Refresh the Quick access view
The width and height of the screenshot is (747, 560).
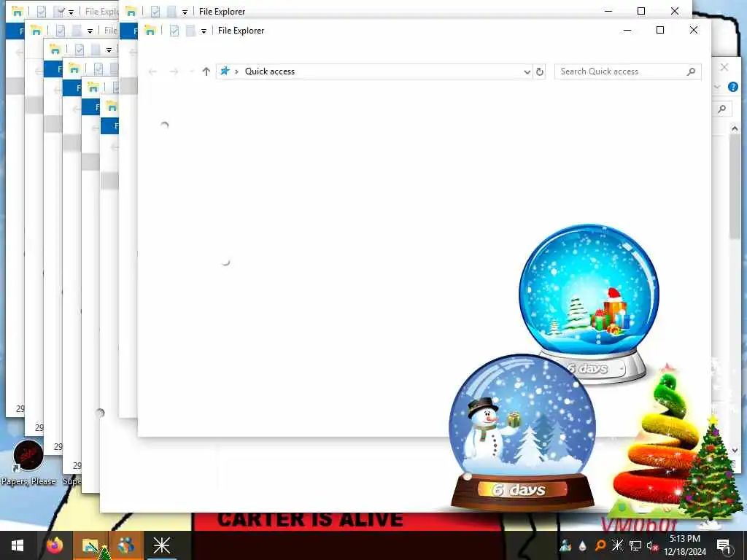(540, 71)
